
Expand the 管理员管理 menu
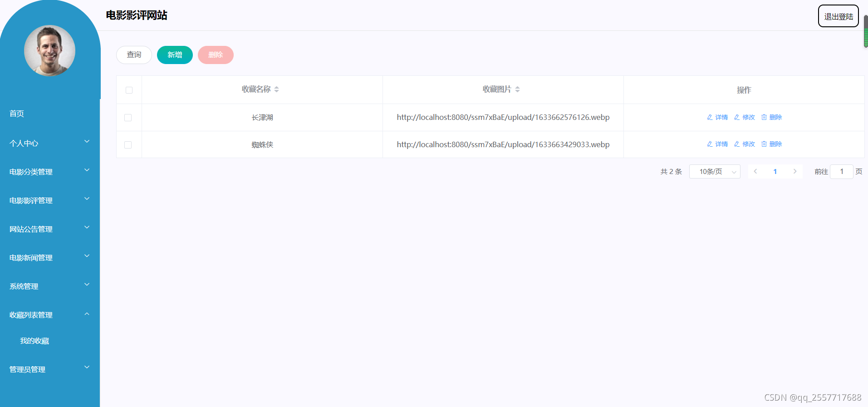(x=50, y=369)
